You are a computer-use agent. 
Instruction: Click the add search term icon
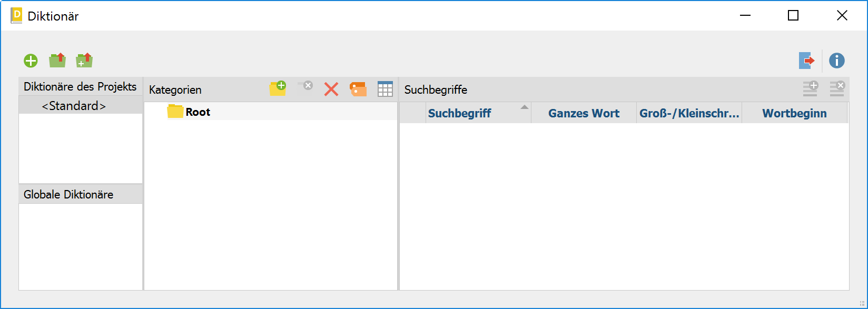(x=810, y=88)
